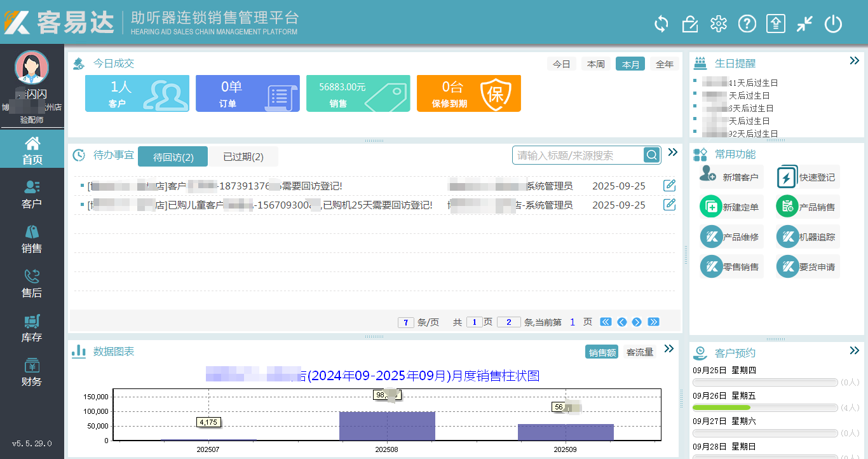Open the settings gear icon

coord(718,24)
